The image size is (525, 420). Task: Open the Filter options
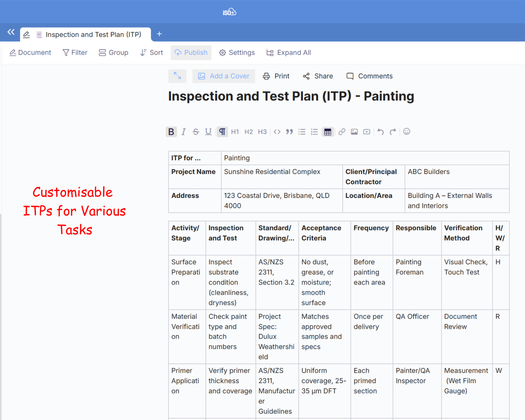(75, 53)
